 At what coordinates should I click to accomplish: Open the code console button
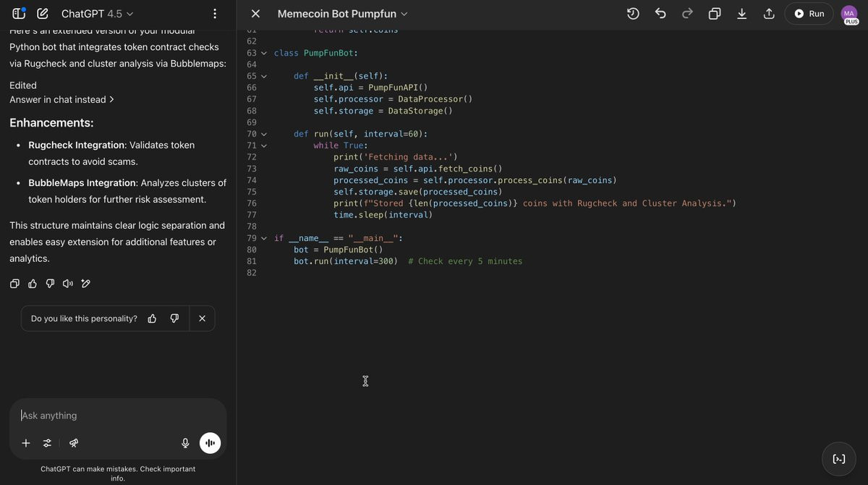(x=839, y=459)
